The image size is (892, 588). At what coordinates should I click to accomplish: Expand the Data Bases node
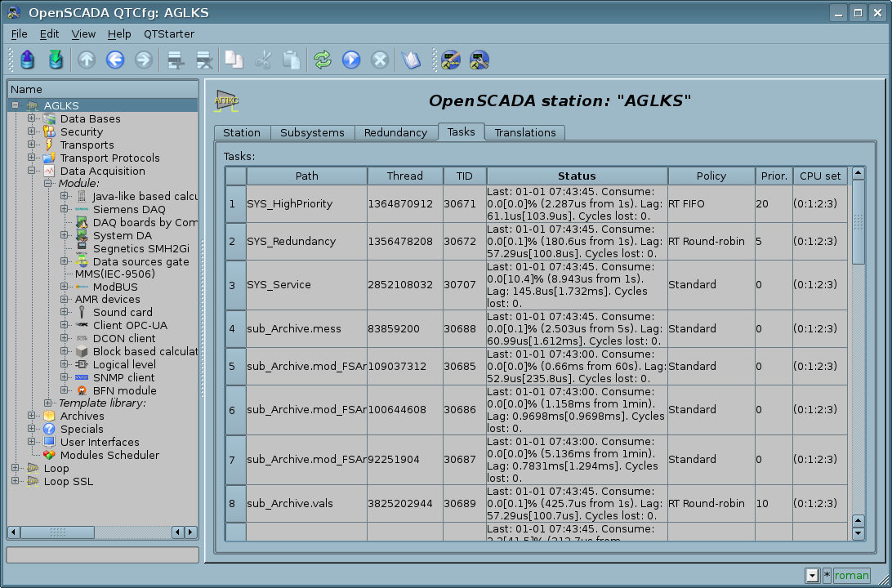(32, 118)
